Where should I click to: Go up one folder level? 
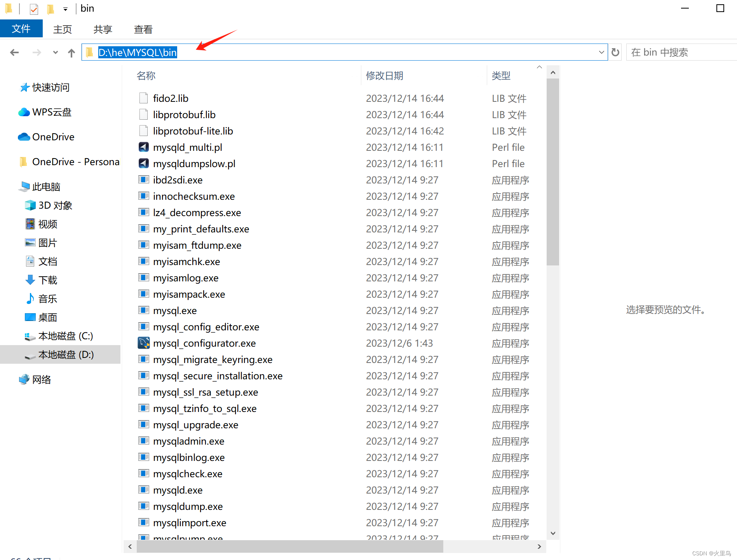(x=71, y=52)
